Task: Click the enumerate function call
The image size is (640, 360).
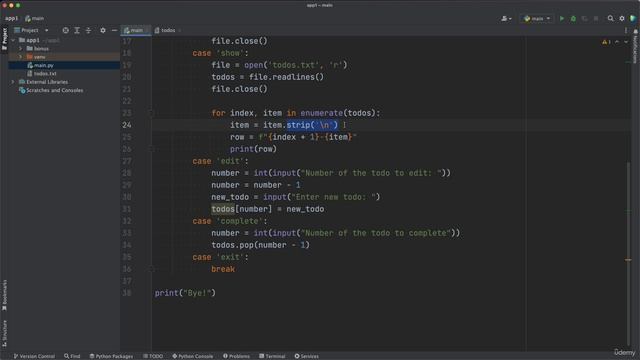Action: 322,113
